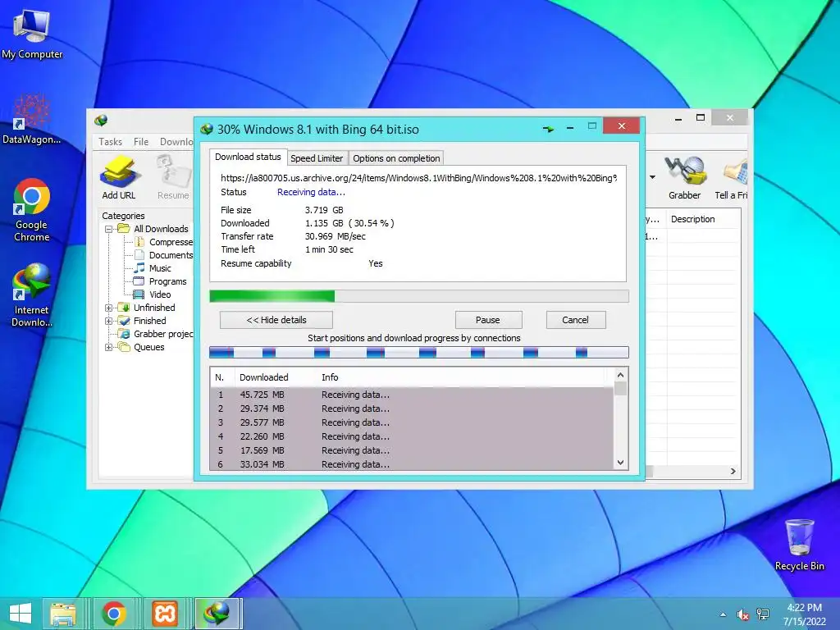Switch to Options on completion tab
840x630 pixels.
396,158
